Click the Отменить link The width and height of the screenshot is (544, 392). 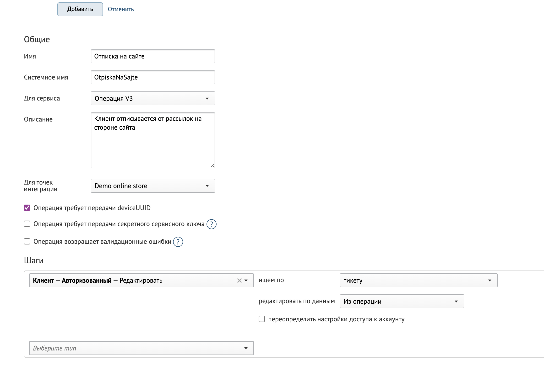[121, 9]
